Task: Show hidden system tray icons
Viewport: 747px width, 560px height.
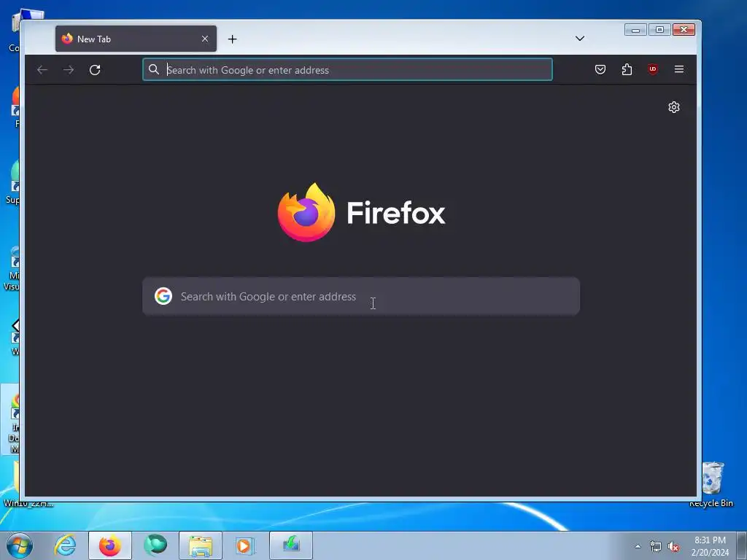Action: pyautogui.click(x=638, y=546)
